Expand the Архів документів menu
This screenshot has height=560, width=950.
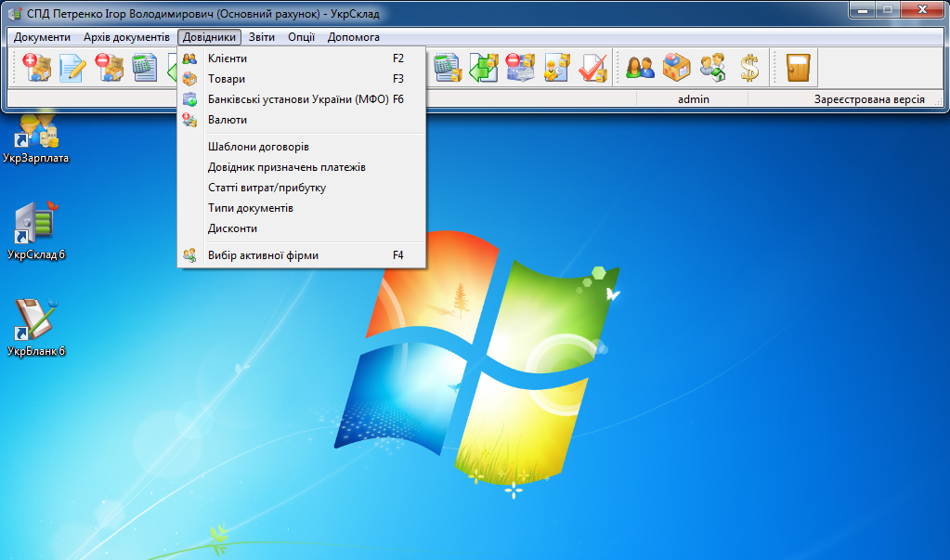126,37
